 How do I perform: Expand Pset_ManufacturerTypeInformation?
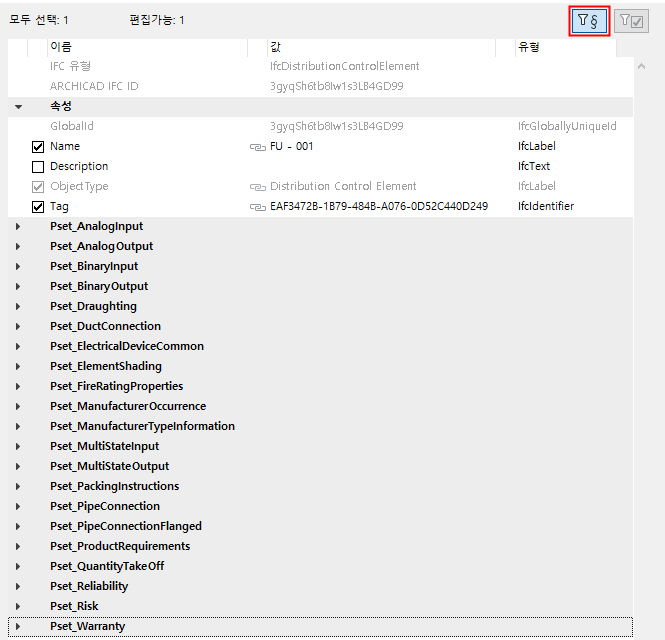18,426
